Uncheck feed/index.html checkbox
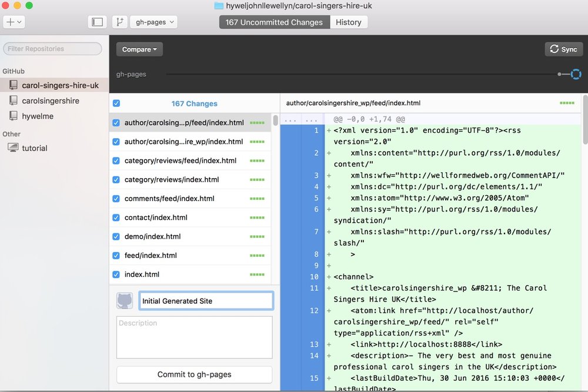Screen dimensions: 588x392 tap(116, 256)
